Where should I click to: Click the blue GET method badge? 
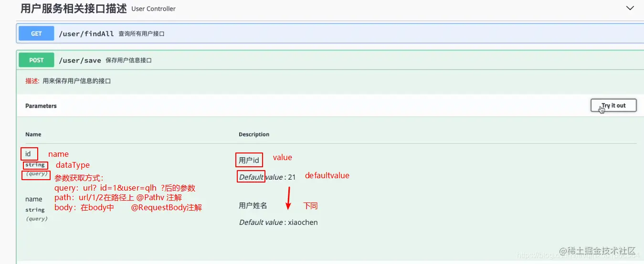click(36, 34)
